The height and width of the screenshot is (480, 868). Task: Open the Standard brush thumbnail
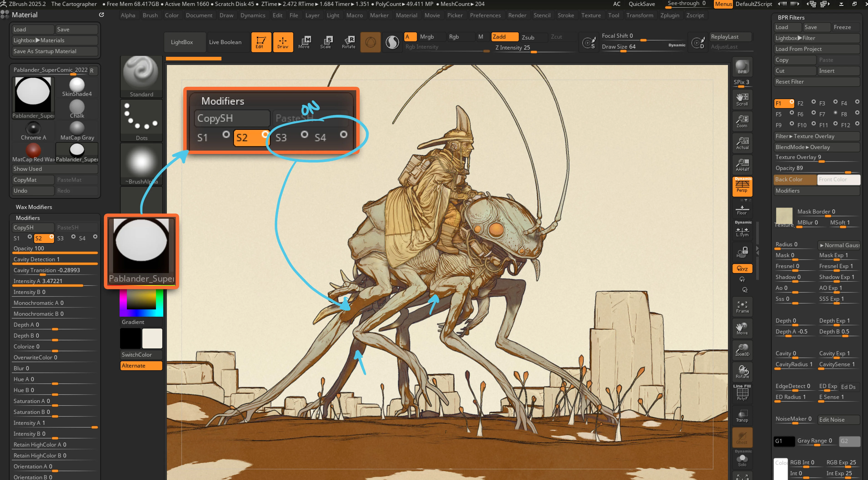pyautogui.click(x=141, y=76)
